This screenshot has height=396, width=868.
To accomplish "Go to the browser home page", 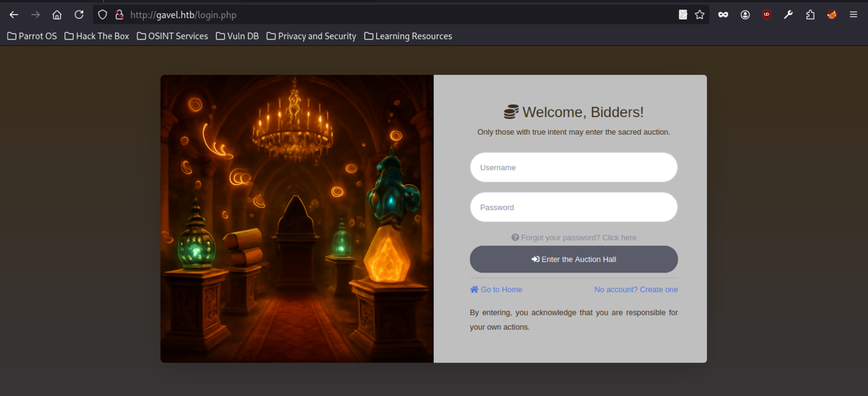I will (57, 14).
